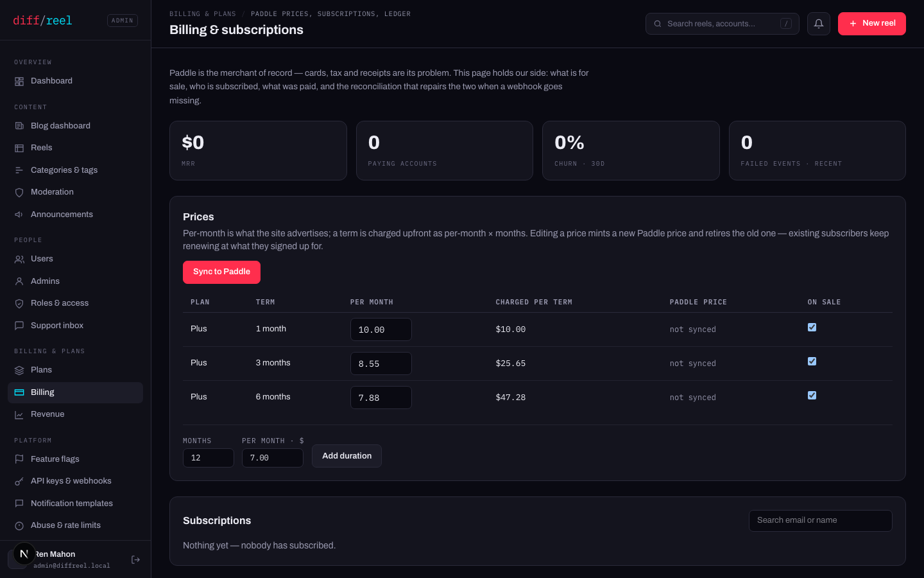This screenshot has width=924, height=578.
Task: Click the Support inbox chat icon
Action: [x=19, y=326]
